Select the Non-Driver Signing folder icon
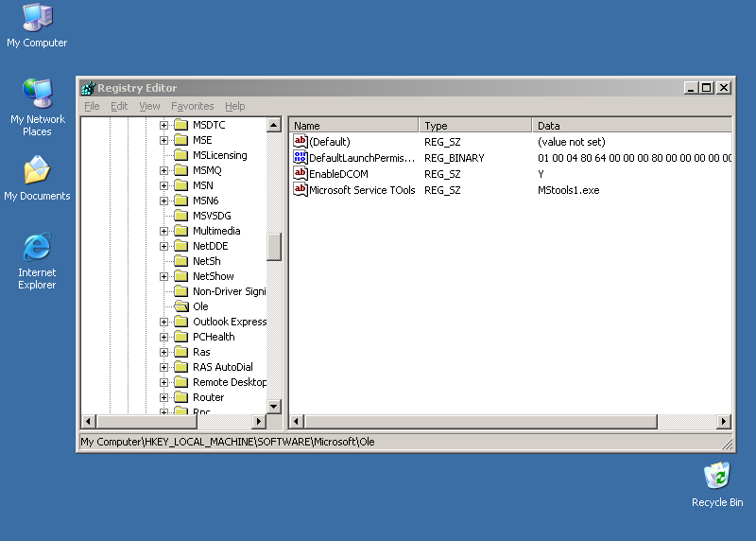The width and height of the screenshot is (756, 541). [x=180, y=291]
